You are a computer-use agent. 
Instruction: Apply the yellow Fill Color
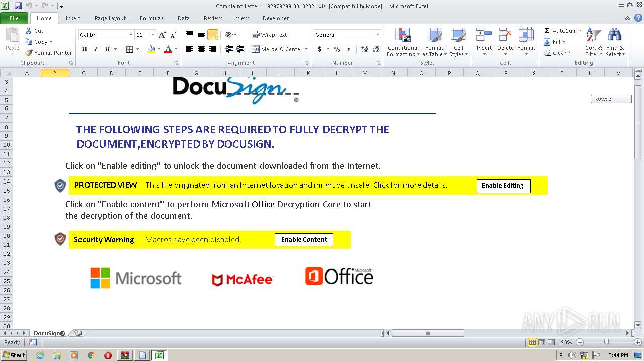(x=151, y=49)
